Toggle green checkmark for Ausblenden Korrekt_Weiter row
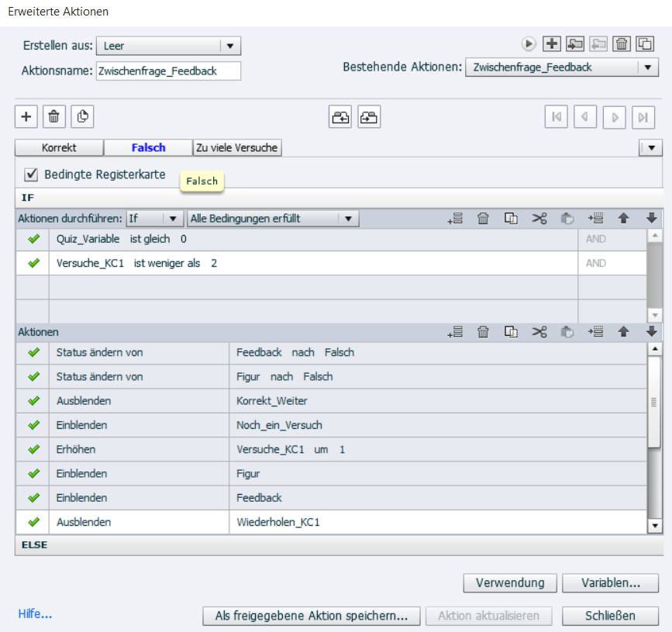The image size is (672, 632). pyautogui.click(x=33, y=401)
